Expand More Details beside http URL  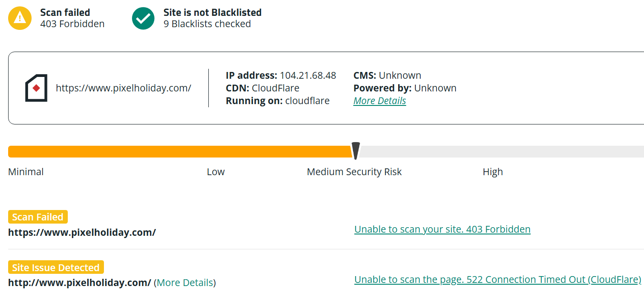click(x=185, y=282)
